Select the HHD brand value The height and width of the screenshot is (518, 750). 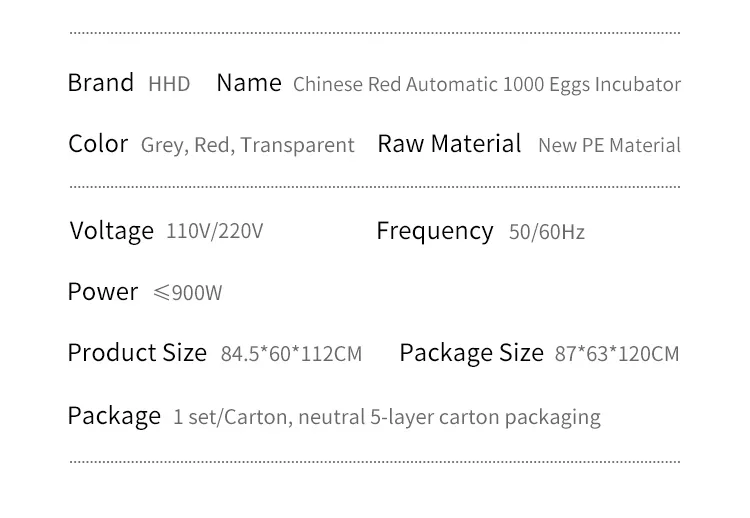[169, 84]
